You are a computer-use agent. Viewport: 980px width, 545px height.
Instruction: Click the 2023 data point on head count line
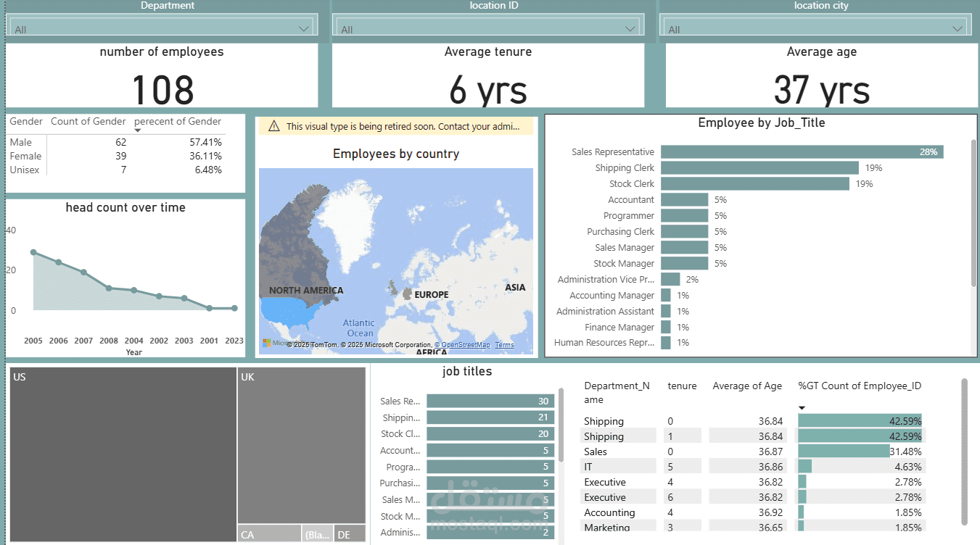point(234,308)
